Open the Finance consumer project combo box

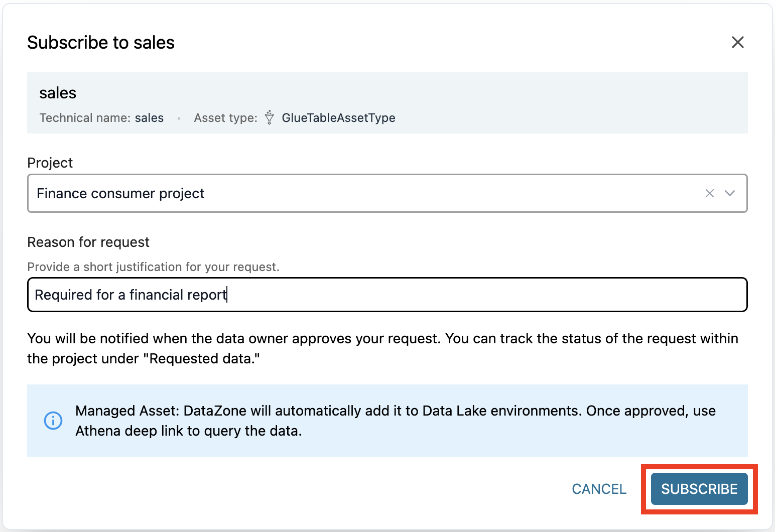351,193
